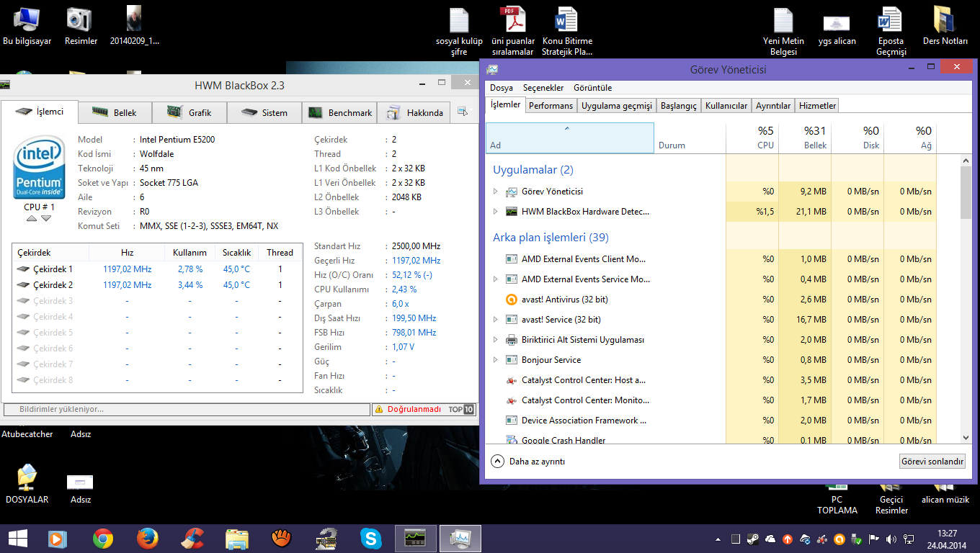Select the Yeni Metin Belgesi desktop icon

(x=783, y=32)
